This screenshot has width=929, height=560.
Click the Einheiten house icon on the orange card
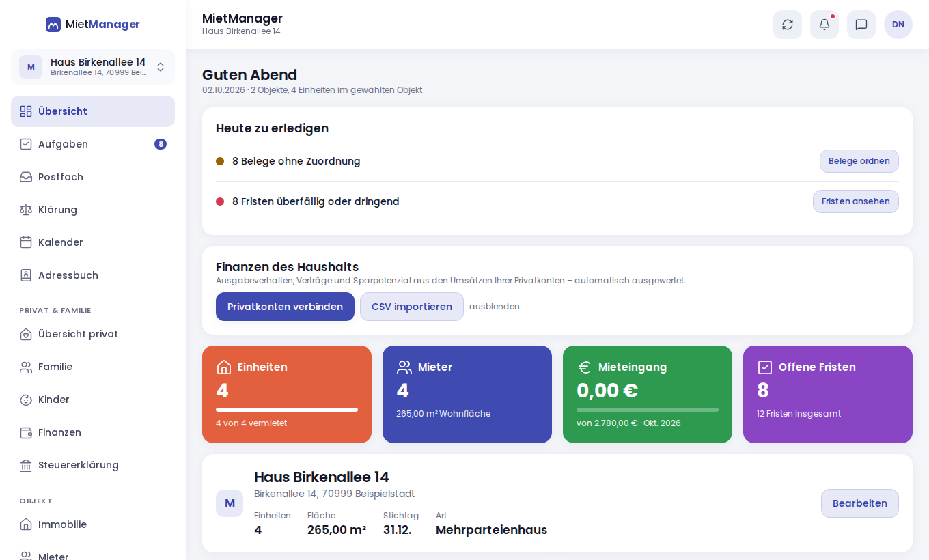224,367
